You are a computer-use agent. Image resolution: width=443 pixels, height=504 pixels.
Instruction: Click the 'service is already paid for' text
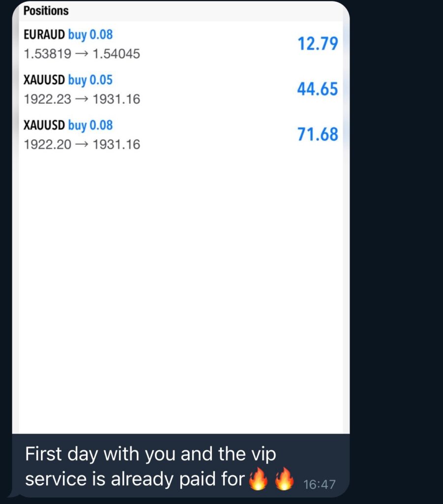[135, 479]
